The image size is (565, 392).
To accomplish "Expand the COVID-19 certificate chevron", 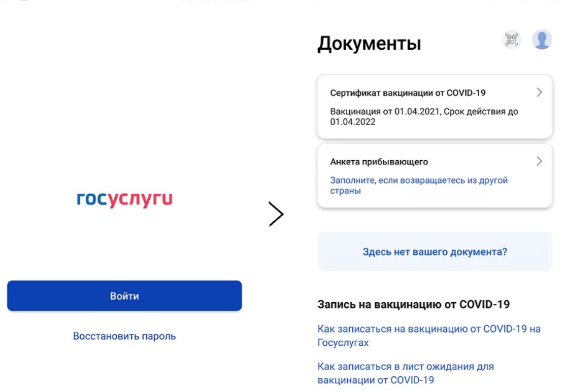I will [539, 92].
